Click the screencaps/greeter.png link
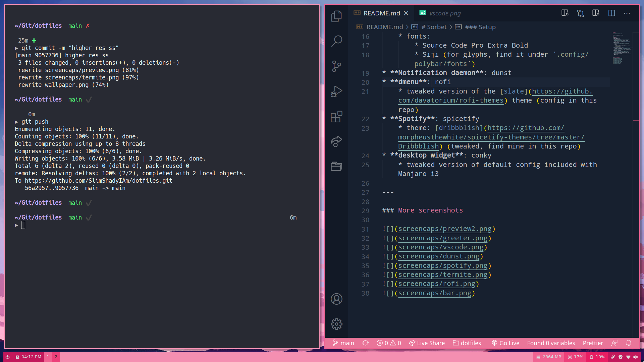 pyautogui.click(x=442, y=238)
